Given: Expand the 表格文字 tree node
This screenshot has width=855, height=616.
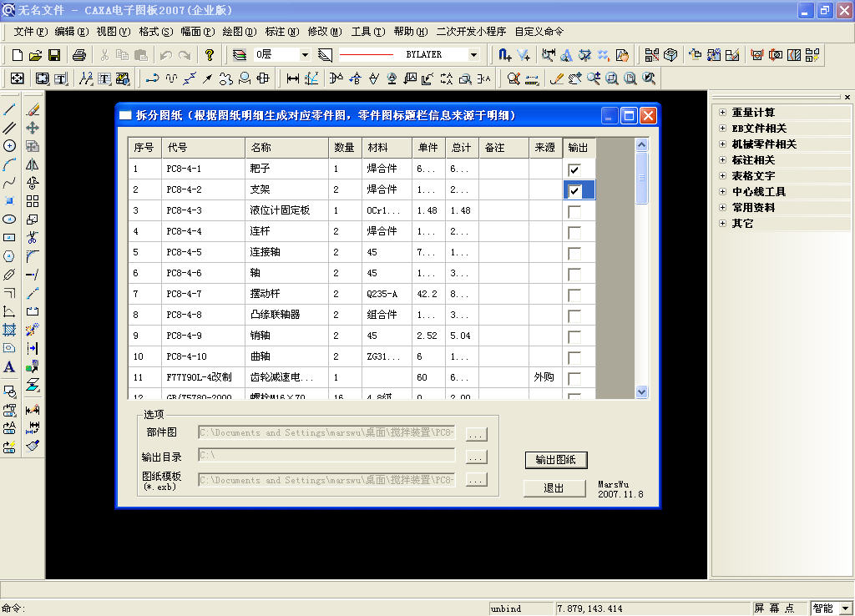Looking at the screenshot, I should [722, 175].
